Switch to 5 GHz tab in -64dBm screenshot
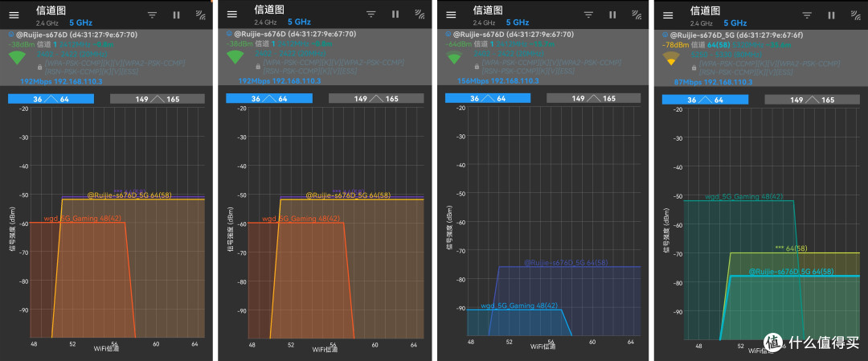 click(517, 23)
